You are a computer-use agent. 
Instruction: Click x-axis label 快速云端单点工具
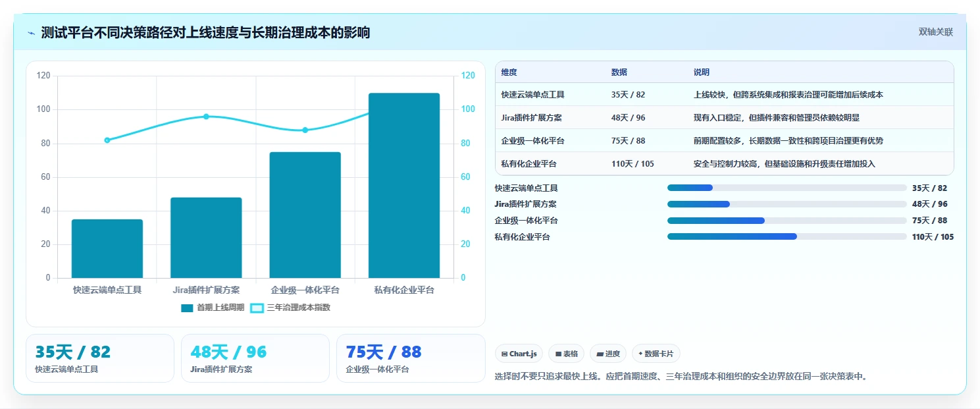[x=107, y=290]
